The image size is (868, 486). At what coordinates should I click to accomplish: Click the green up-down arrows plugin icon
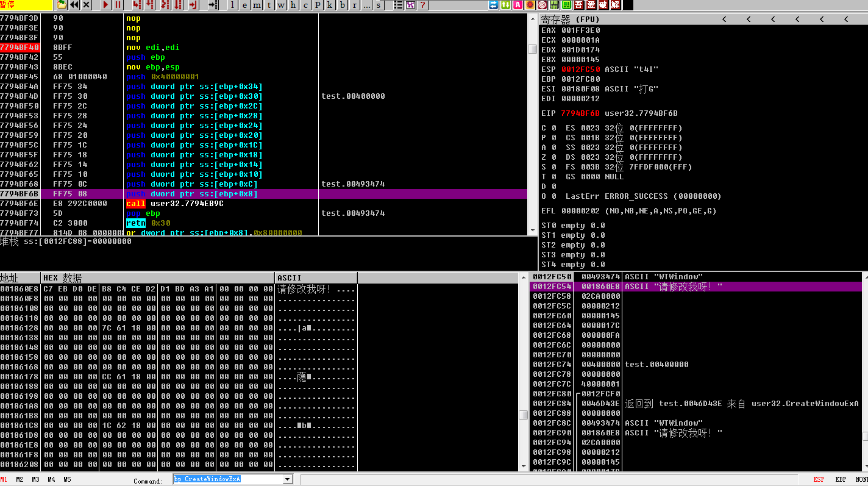pyautogui.click(x=505, y=5)
